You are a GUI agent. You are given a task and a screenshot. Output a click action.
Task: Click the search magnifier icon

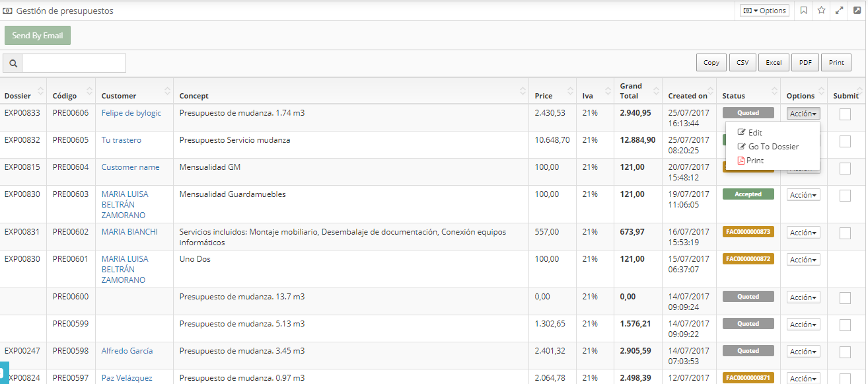[x=13, y=63]
